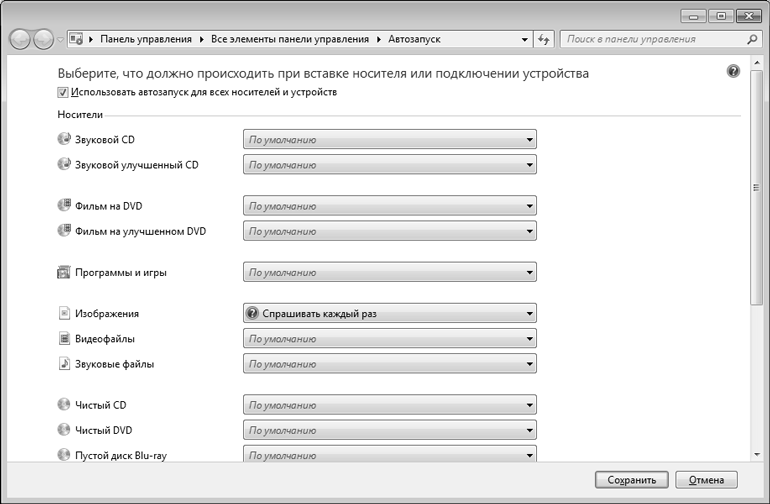
Task: Open the Чистый DVD dropdown
Action: (x=389, y=430)
